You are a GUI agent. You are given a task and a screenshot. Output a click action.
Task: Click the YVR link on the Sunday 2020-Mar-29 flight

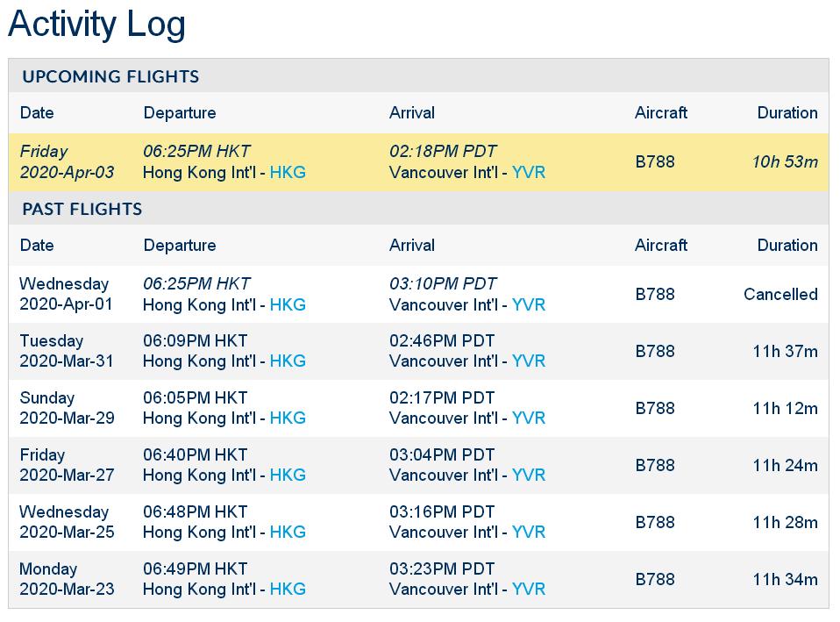(528, 418)
